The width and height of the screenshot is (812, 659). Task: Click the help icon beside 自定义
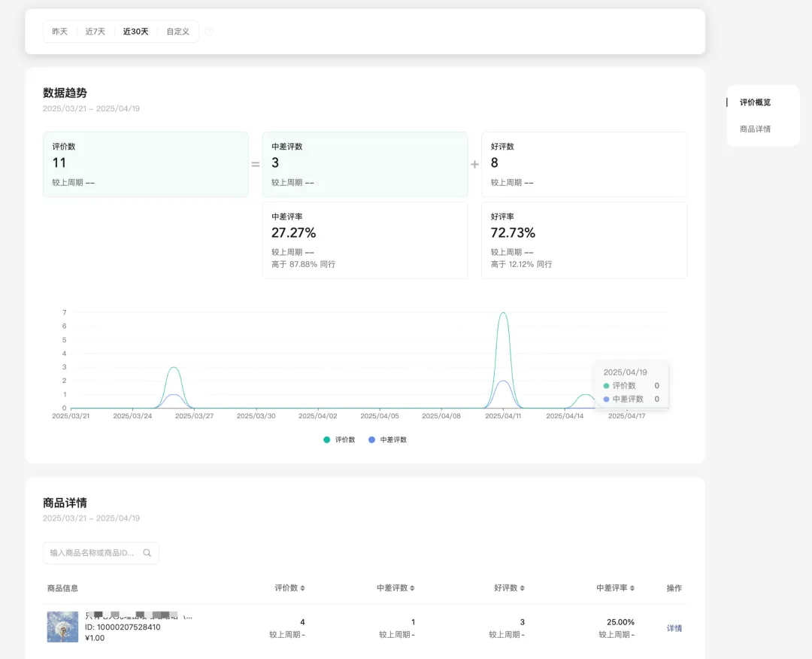point(209,32)
